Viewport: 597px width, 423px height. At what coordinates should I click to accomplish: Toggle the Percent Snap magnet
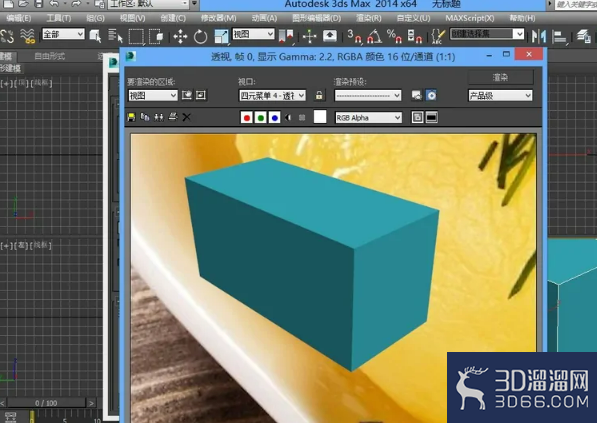pos(394,36)
